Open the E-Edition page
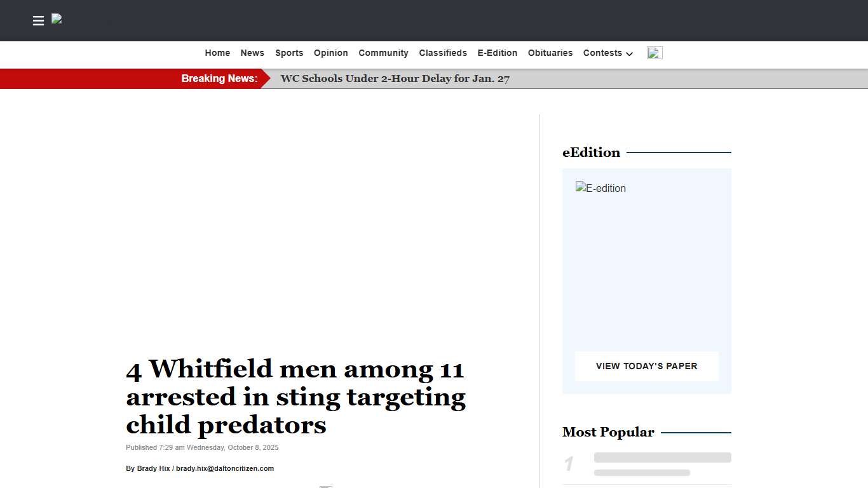 [x=498, y=53]
